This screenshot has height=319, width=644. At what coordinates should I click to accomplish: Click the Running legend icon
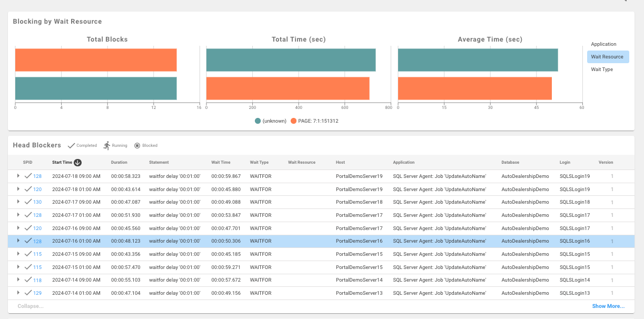pyautogui.click(x=107, y=145)
